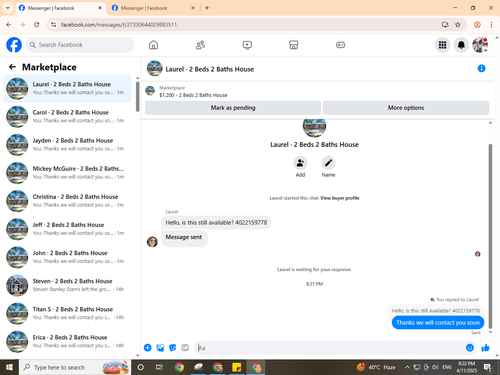Attach a photo using image icon

(x=160, y=348)
